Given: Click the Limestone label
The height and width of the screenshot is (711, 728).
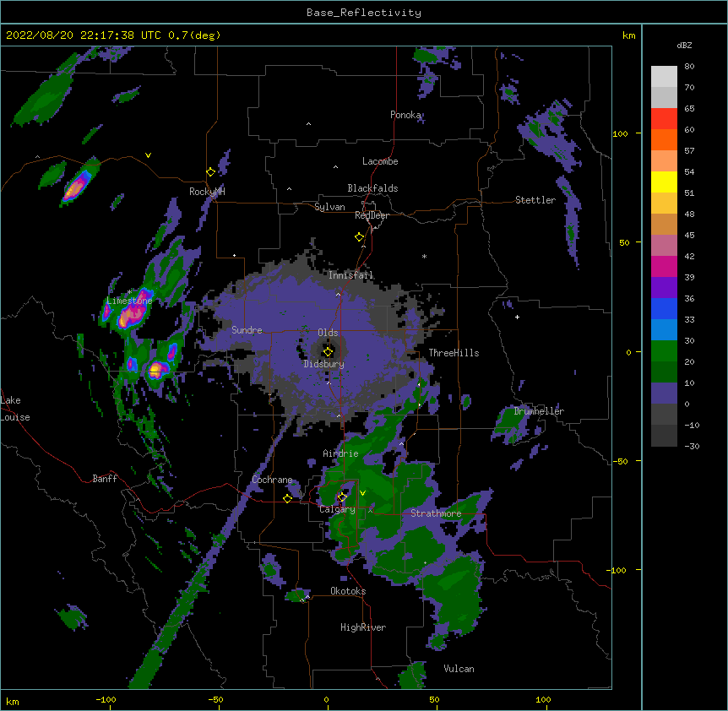Looking at the screenshot, I should tap(129, 301).
